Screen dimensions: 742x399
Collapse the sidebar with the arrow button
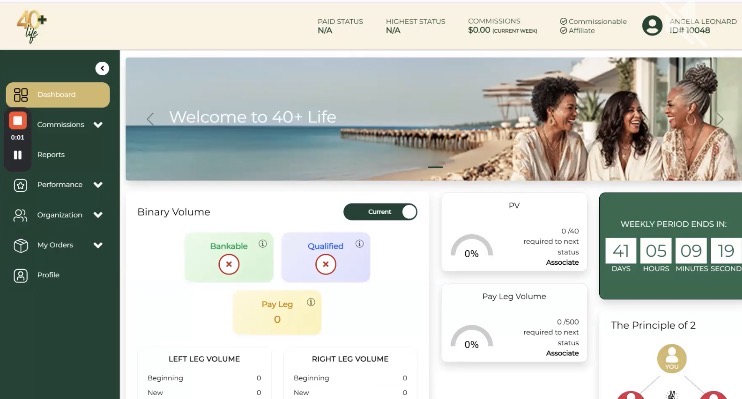click(x=102, y=69)
